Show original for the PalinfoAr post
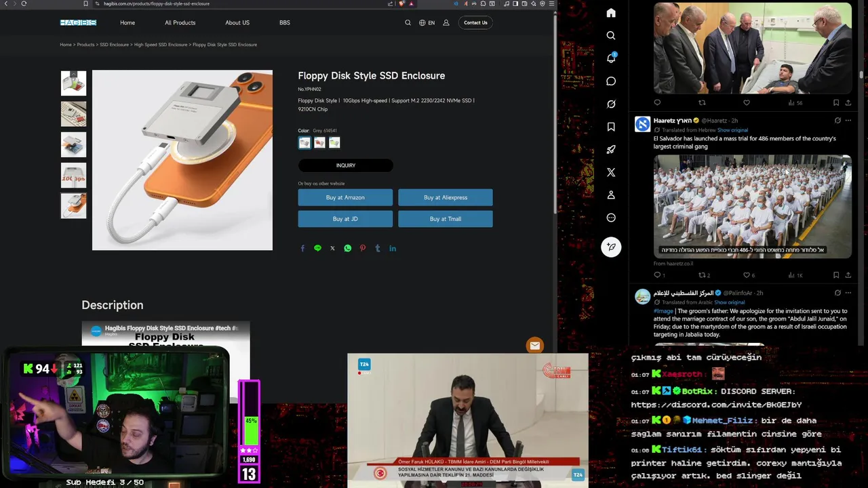The width and height of the screenshot is (868, 488). [x=730, y=302]
